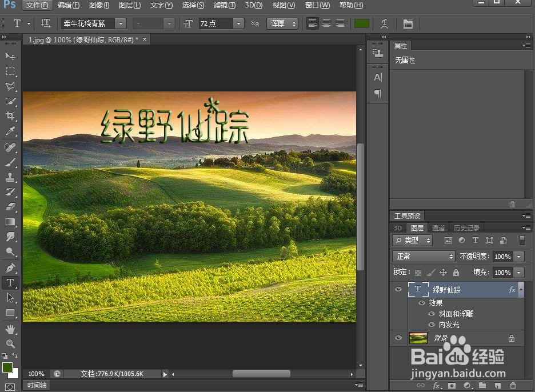
Task: Switch to the 通道 tab
Action: click(x=438, y=227)
